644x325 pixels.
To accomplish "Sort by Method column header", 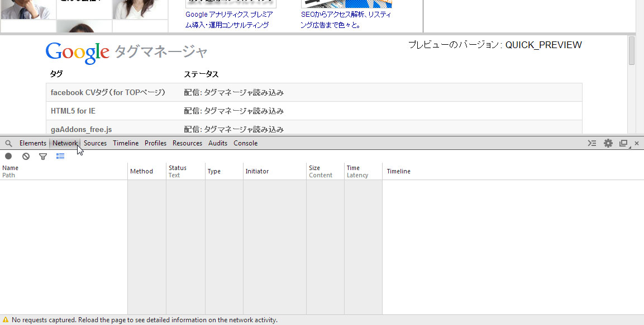I will [147, 171].
